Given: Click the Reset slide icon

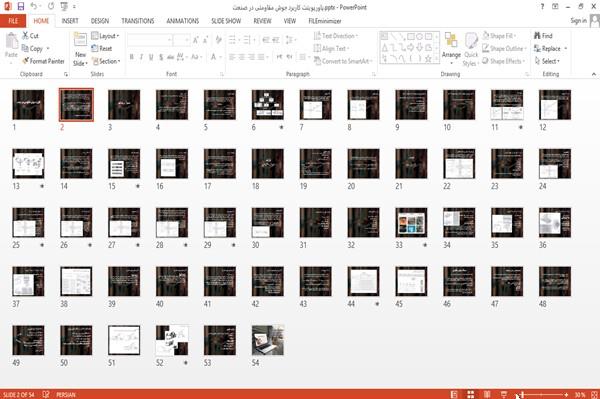Looking at the screenshot, I should (95, 48).
